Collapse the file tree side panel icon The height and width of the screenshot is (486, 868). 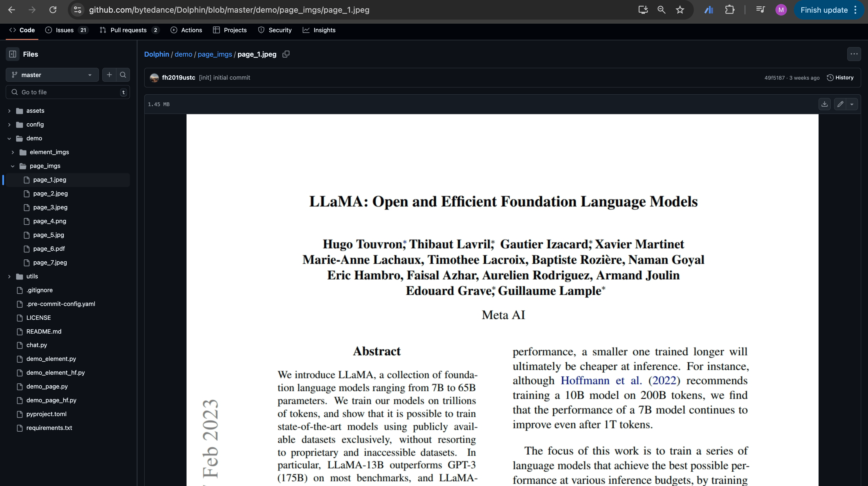(13, 54)
